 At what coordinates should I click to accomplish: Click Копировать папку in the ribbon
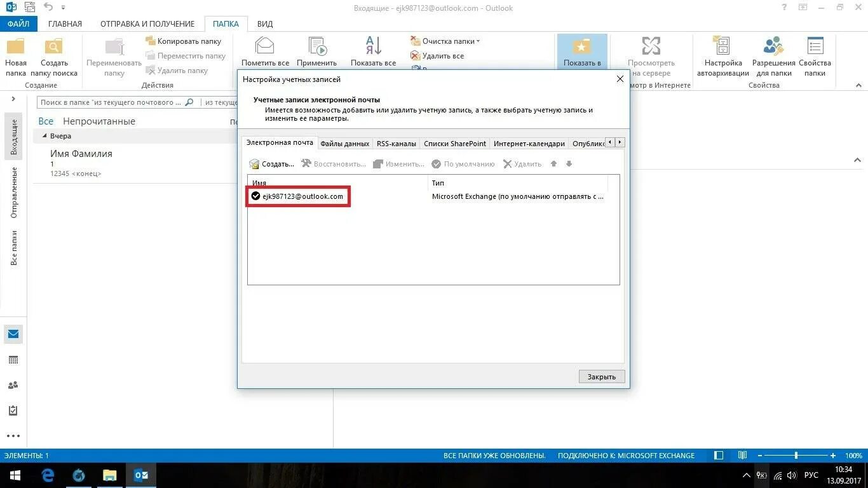[x=184, y=41]
